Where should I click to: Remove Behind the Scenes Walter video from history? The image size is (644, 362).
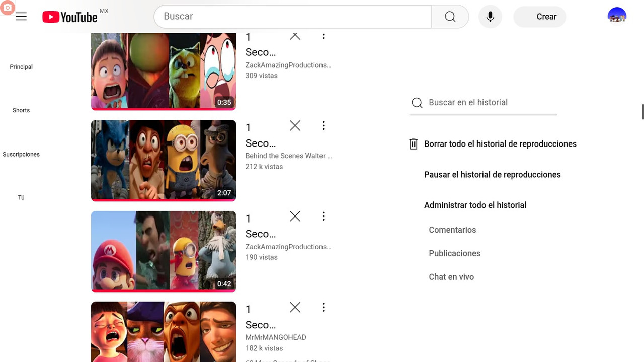click(295, 126)
